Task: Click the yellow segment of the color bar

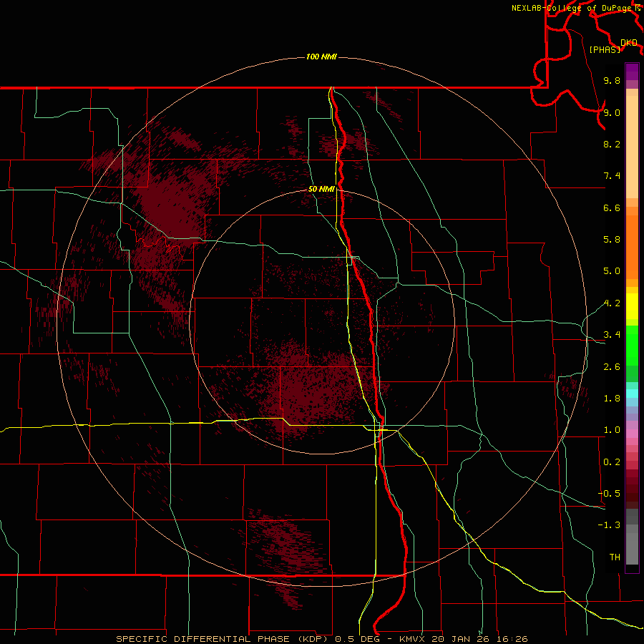Action: (x=632, y=306)
